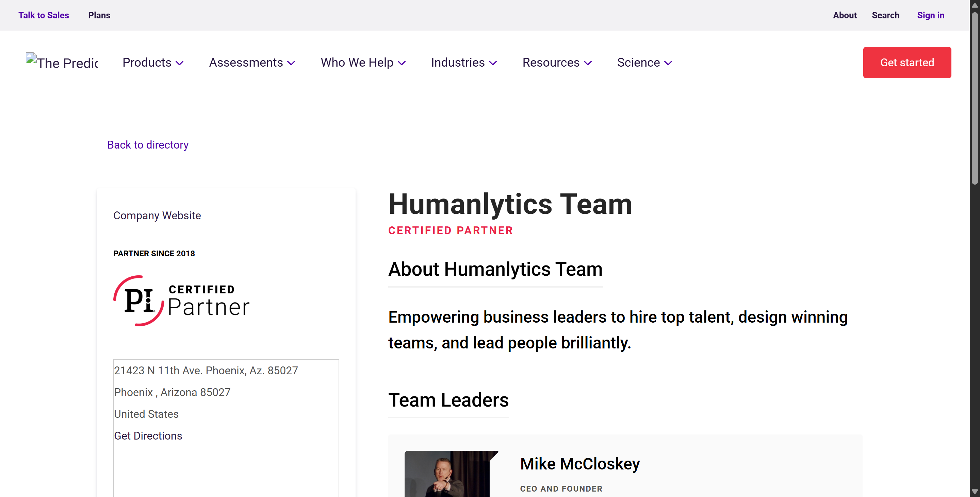
Task: Click the Get started button
Action: pyautogui.click(x=907, y=62)
